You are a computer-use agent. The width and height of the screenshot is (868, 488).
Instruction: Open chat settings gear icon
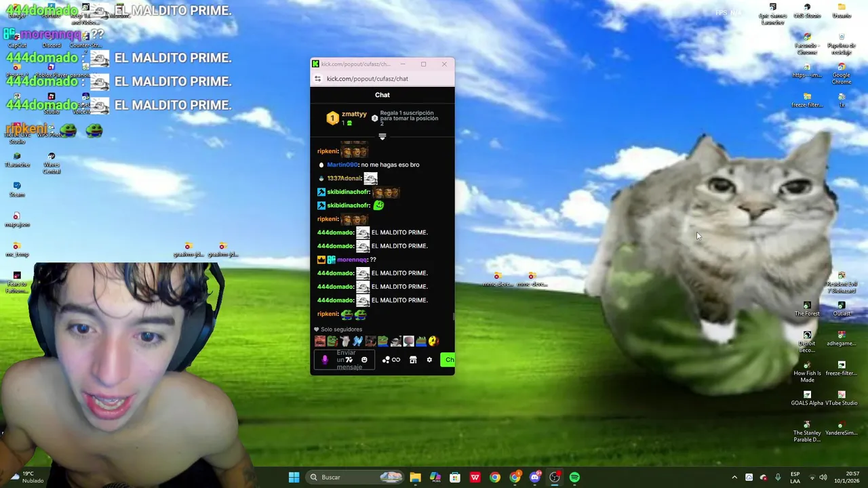coord(429,360)
